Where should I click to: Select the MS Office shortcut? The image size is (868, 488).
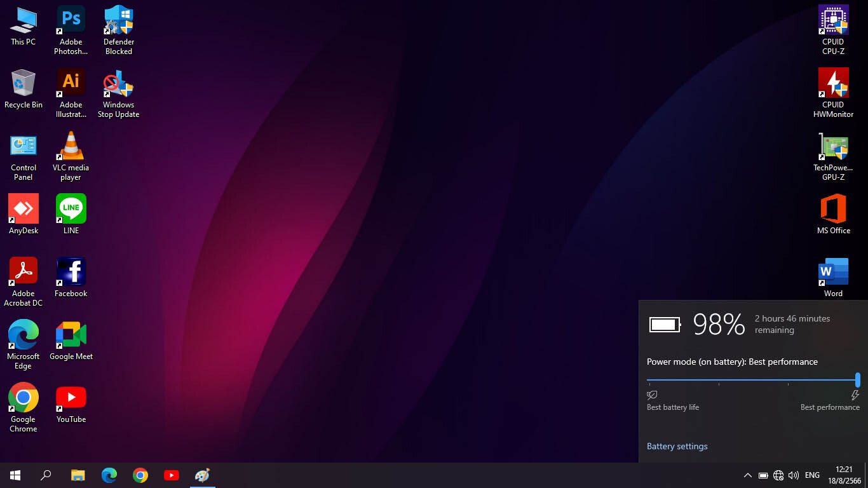[833, 214]
